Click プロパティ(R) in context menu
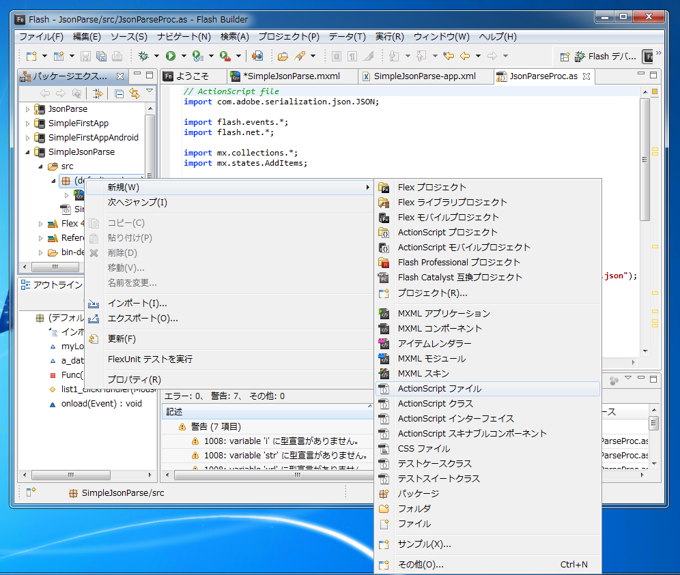 pos(229,379)
